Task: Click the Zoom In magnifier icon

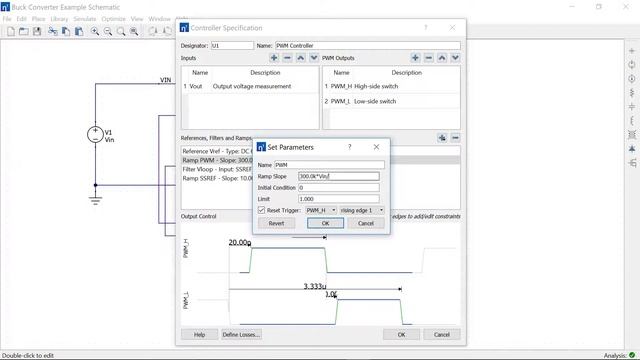Action: (95, 31)
